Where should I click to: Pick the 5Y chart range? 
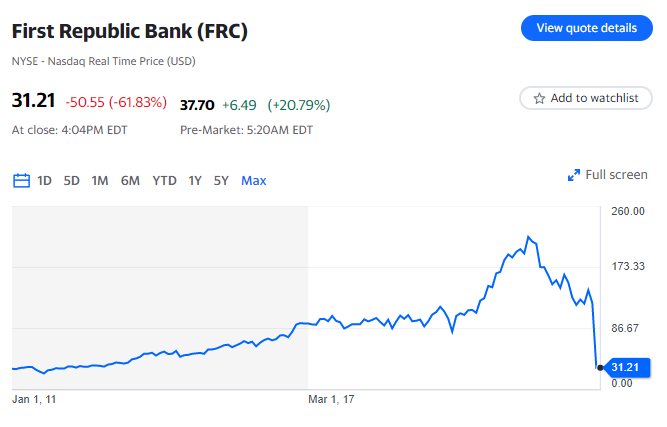coord(221,181)
